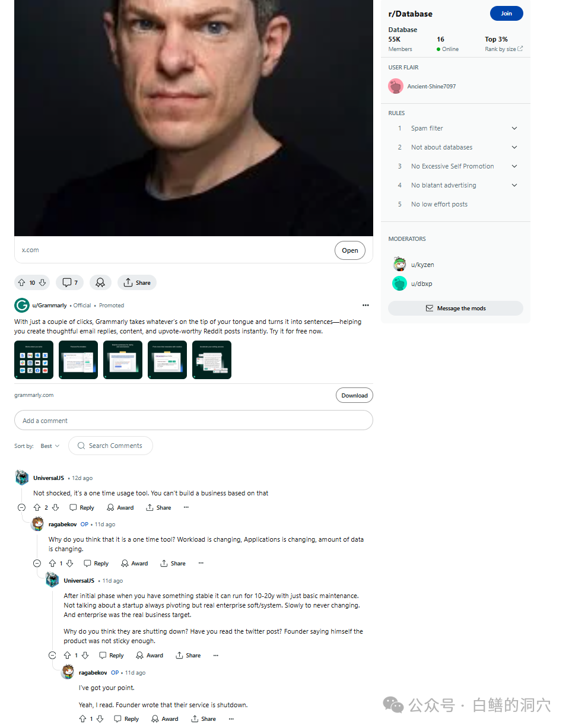Give an award to the post
Viewport: 569px width, 728px height.
coord(100,282)
